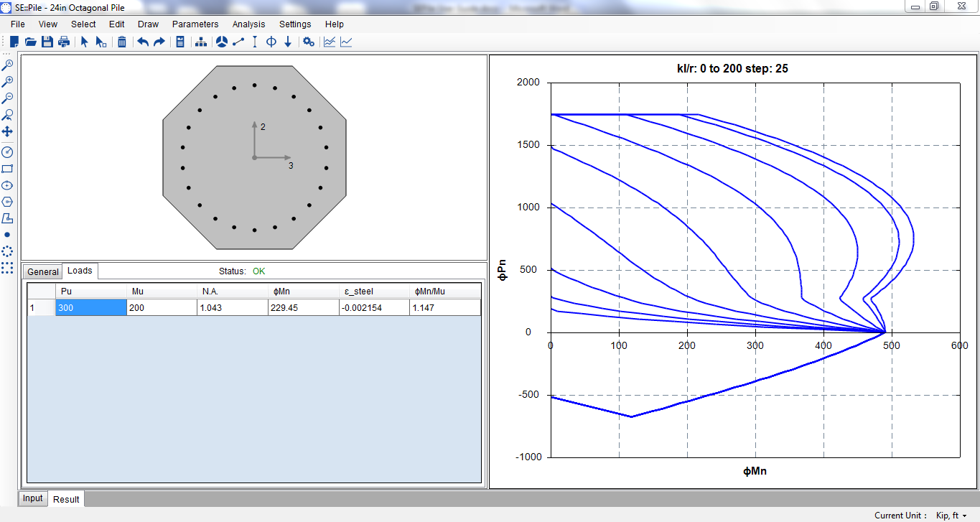
Task: Click the zoom-all magnifier sidebar icon
Action: [x=7, y=65]
